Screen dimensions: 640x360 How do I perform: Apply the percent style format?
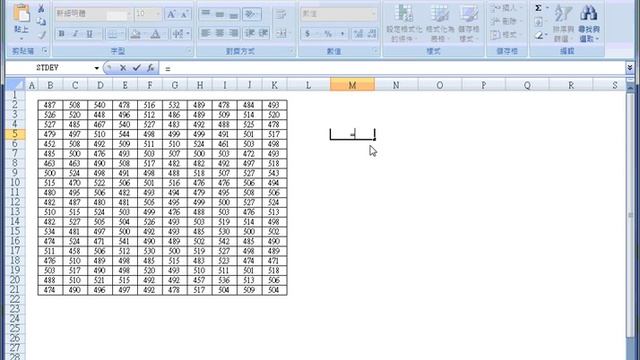click(x=328, y=34)
